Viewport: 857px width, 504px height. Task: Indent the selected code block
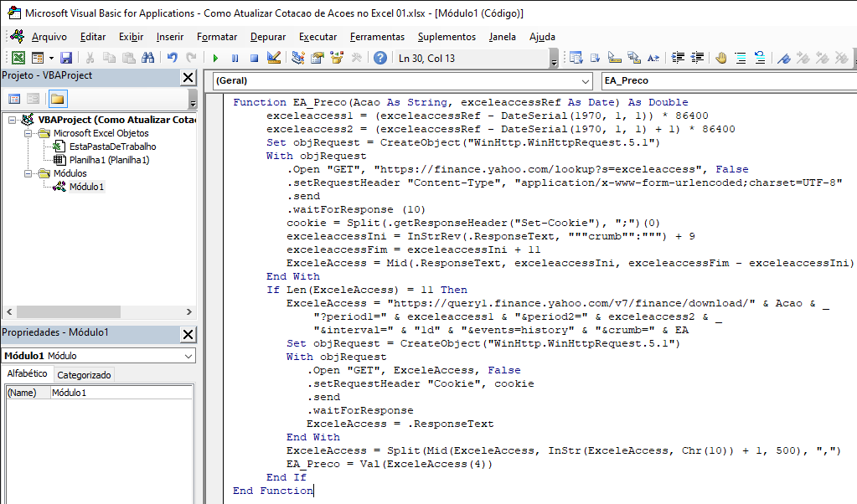678,58
